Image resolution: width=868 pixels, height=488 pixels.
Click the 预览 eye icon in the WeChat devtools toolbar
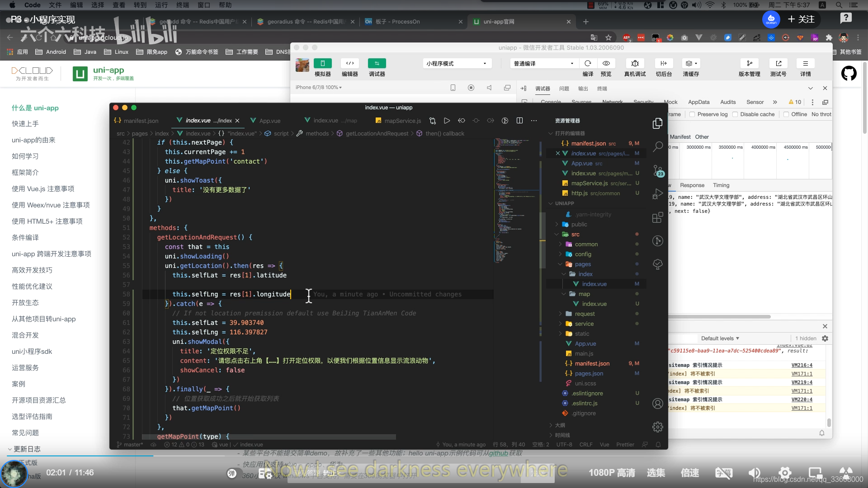point(606,64)
